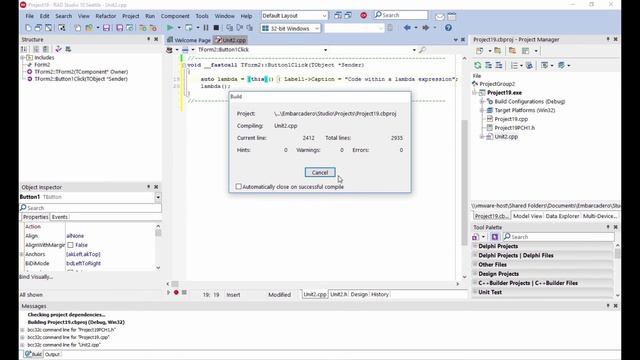Screen dimensions: 640x360
Task: Expand the Delphi Projects palette category
Action: (x=475, y=246)
